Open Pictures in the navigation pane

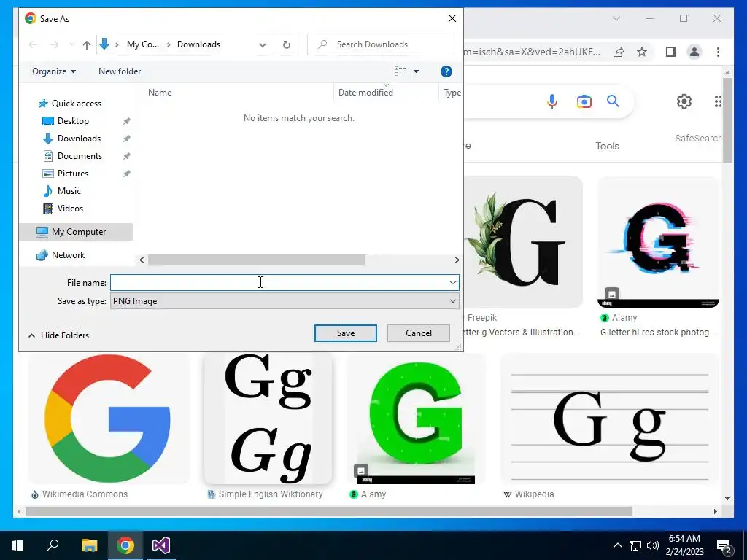pyautogui.click(x=72, y=174)
